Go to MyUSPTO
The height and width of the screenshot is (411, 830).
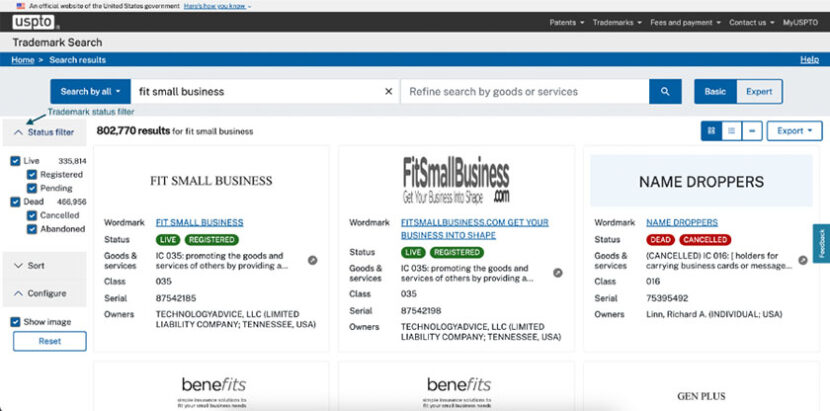pyautogui.click(x=800, y=22)
